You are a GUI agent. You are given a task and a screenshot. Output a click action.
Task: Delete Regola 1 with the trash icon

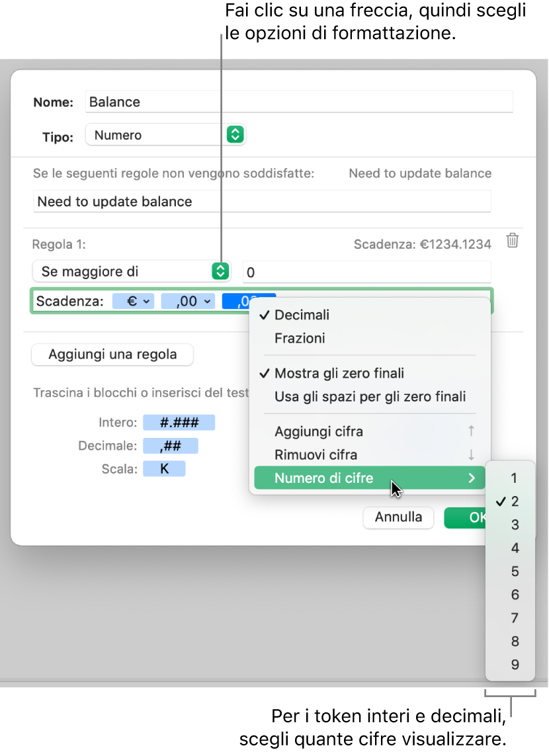click(512, 240)
